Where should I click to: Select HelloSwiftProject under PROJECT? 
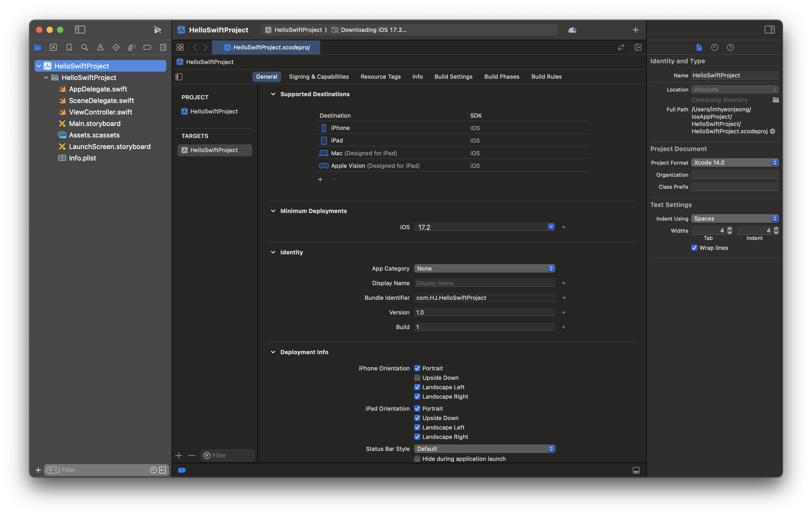pyautogui.click(x=214, y=111)
